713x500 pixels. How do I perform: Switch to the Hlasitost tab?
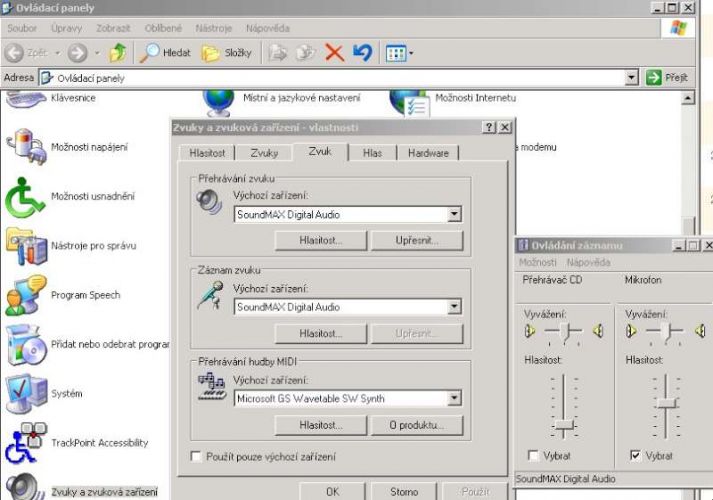tap(207, 153)
